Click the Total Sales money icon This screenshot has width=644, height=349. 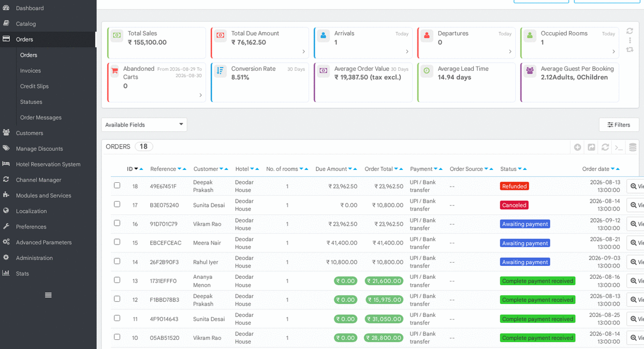click(116, 35)
